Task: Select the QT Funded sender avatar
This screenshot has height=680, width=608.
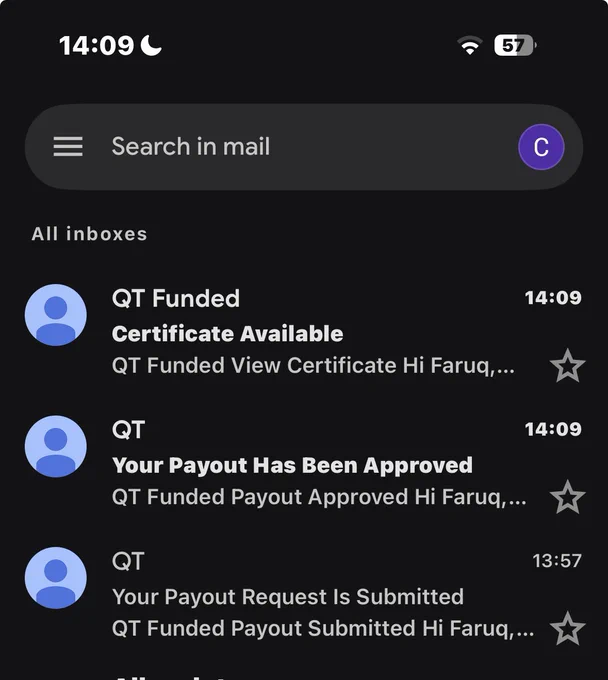Action: (x=56, y=315)
